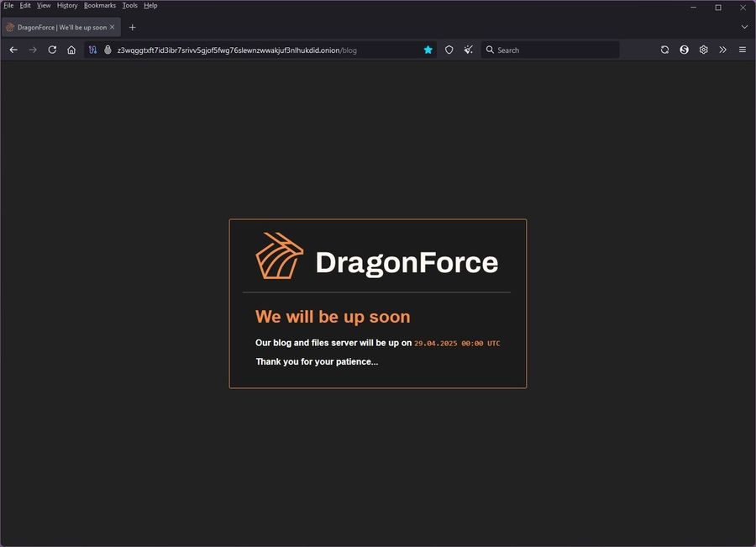Open the Help menu

tap(150, 5)
